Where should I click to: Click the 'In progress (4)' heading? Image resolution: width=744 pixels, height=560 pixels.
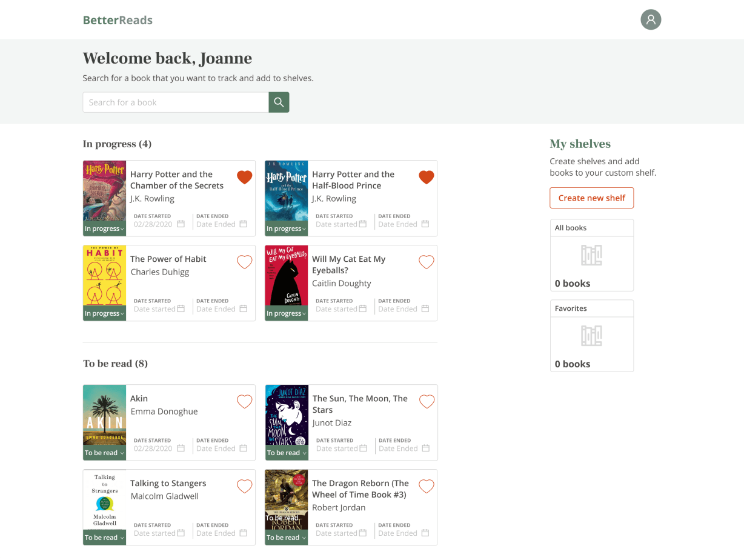tap(117, 144)
